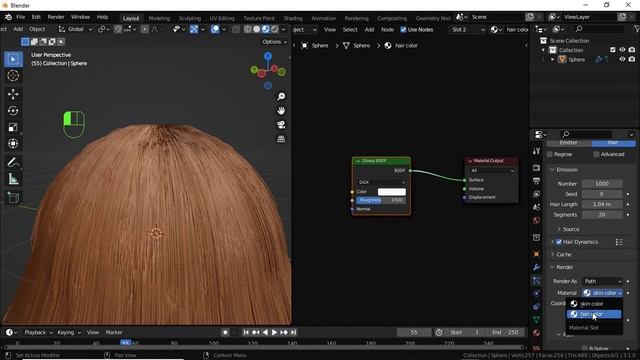The image size is (640, 360).
Task: Open the Tool properties tab
Action: point(536,151)
